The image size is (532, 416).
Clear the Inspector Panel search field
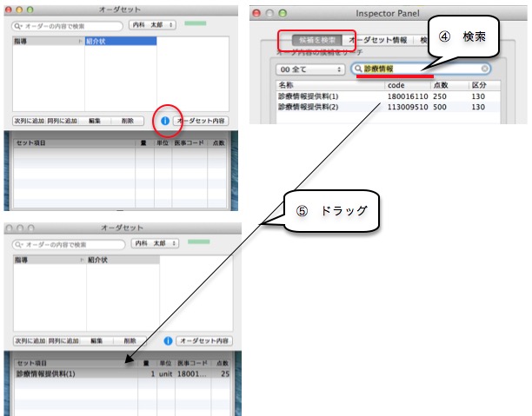(x=484, y=68)
